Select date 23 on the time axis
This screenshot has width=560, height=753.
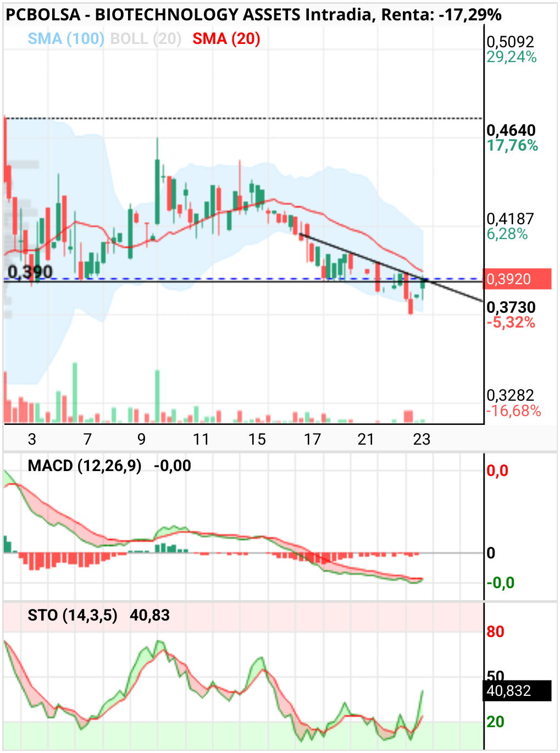coord(422,439)
